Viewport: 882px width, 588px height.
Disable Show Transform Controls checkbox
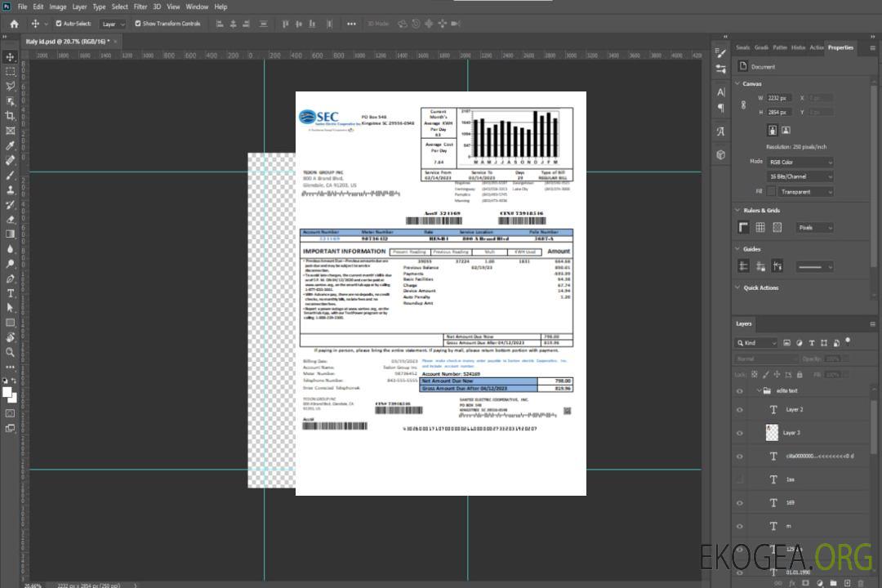[x=138, y=24]
